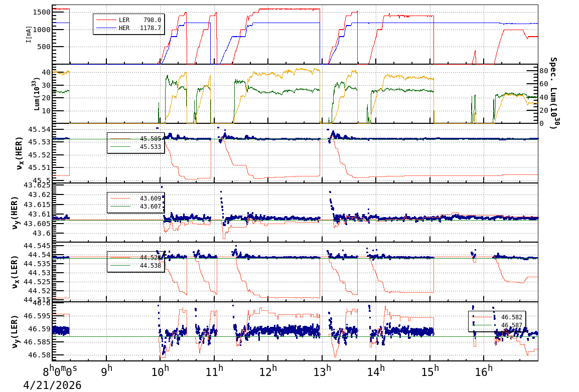Select the νy(HER) axis label
Image resolution: width=579 pixels, height=392 pixels.
[15, 213]
